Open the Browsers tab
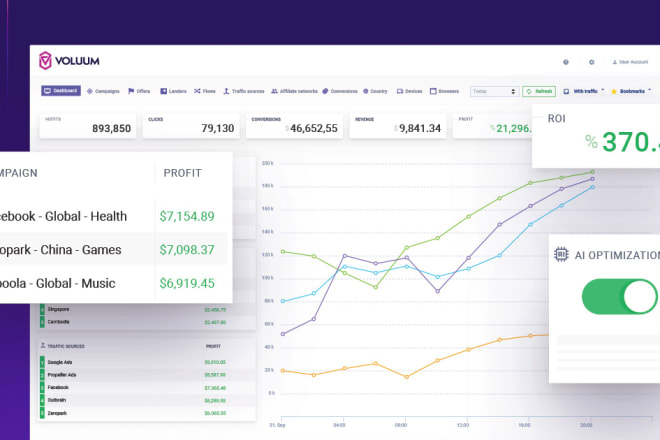660x440 pixels. click(x=444, y=91)
